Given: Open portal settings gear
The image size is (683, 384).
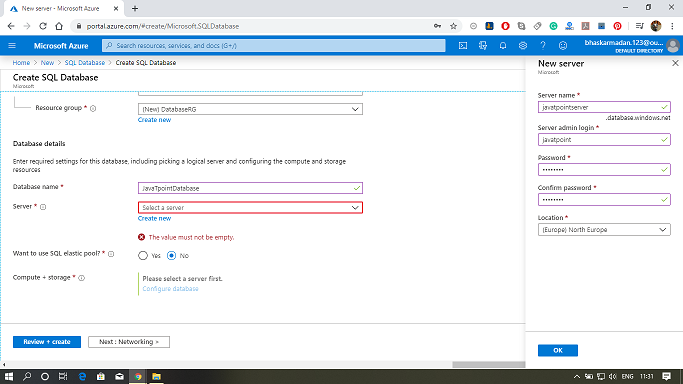Looking at the screenshot, I should click(x=523, y=45).
